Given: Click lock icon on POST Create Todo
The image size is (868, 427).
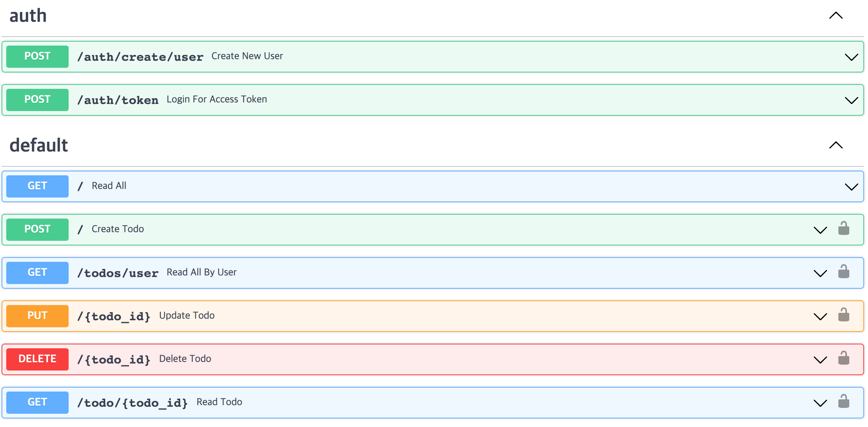Looking at the screenshot, I should coord(843,229).
